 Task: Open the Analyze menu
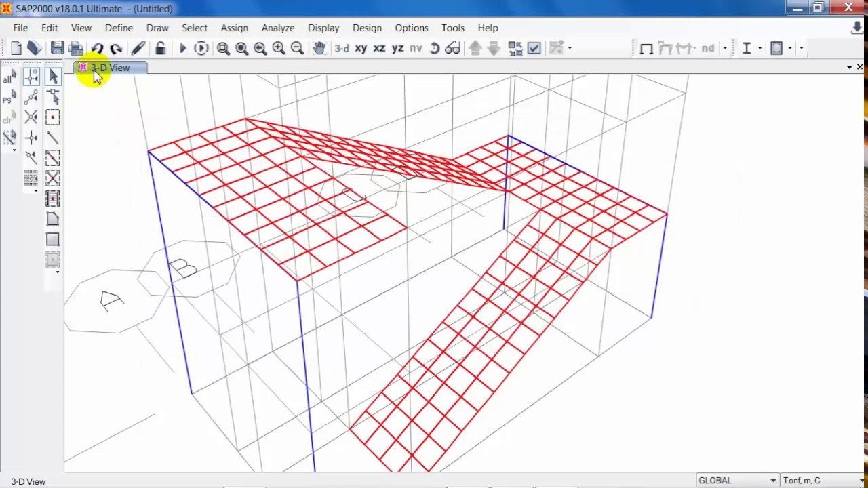click(x=278, y=28)
